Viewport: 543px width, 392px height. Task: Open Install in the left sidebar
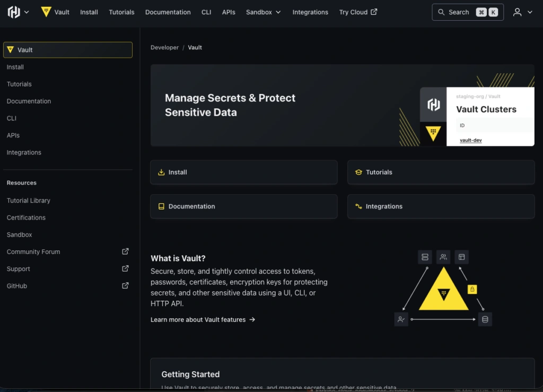point(15,67)
